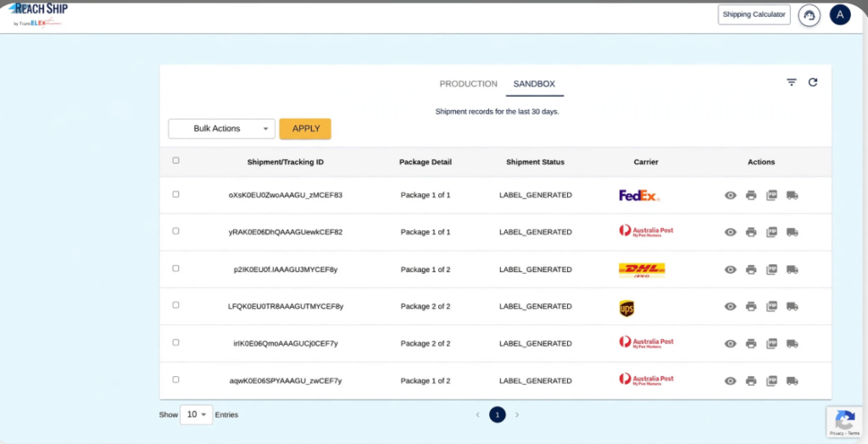868x444 pixels.
Task: Change the Show 10 entries dropdown
Action: (x=196, y=414)
